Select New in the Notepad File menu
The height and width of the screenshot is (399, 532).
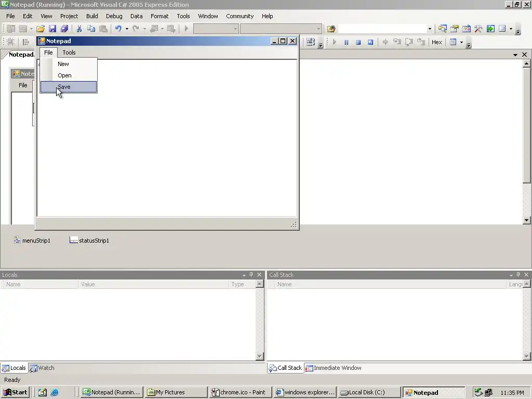(69, 64)
